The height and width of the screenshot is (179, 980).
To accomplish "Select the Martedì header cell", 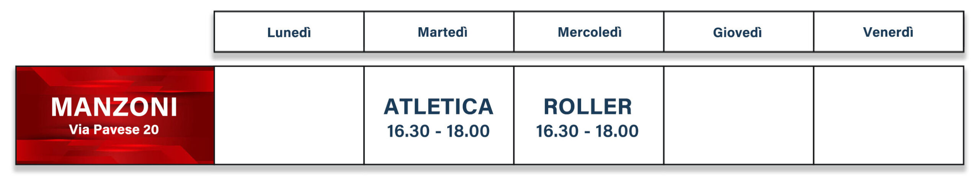I will (439, 32).
